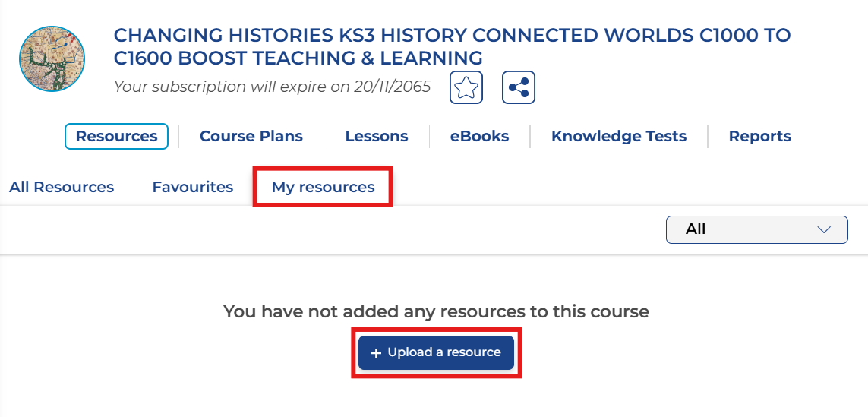Open the All filter dropdown
Viewport: 868px width, 417px height.
click(756, 229)
